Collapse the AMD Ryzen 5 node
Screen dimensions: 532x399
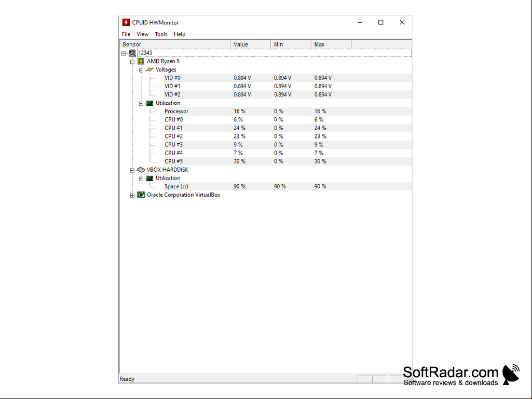[132, 62]
